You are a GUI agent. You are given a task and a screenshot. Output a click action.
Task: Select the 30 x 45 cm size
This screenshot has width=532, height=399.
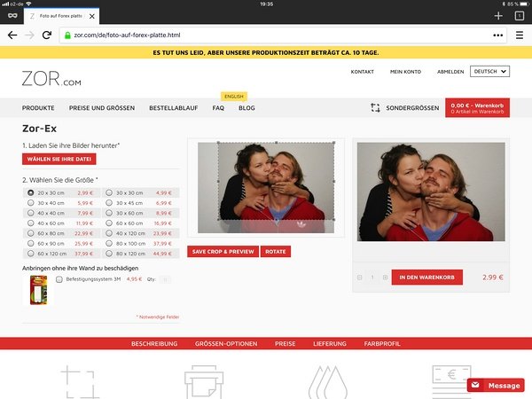click(109, 203)
